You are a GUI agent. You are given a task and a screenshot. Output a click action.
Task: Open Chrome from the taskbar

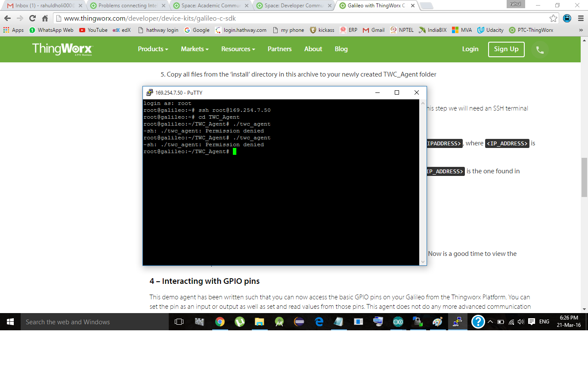point(220,322)
